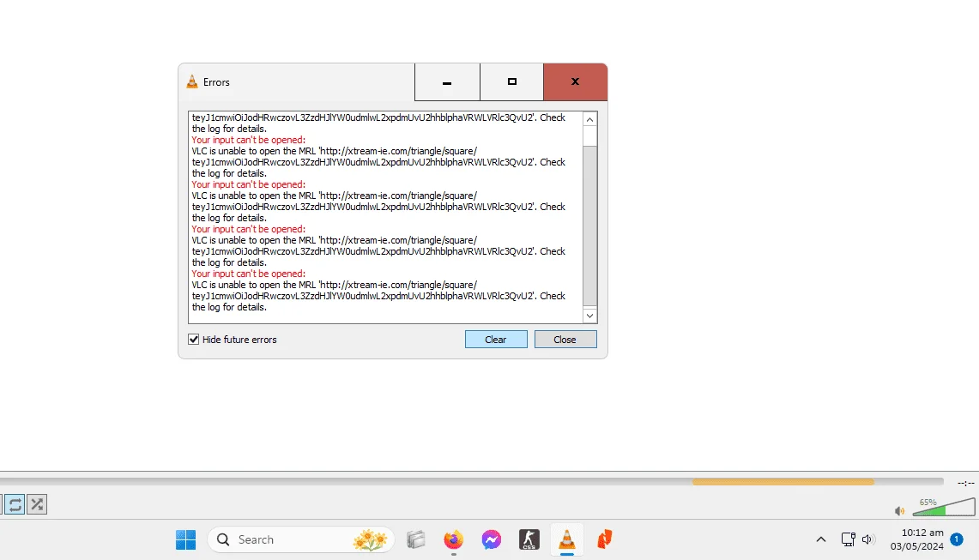Launch Counter-Strike Source taskbar icon
This screenshot has width=979, height=560.
click(529, 539)
